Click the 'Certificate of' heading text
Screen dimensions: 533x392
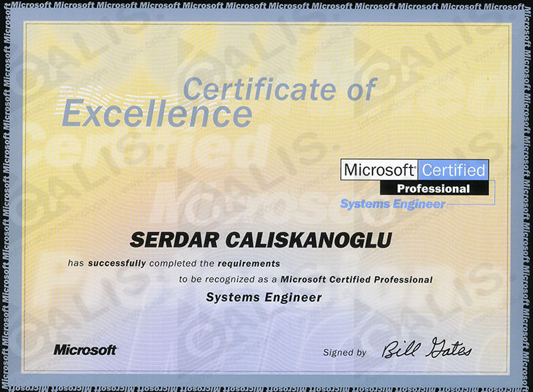280,89
